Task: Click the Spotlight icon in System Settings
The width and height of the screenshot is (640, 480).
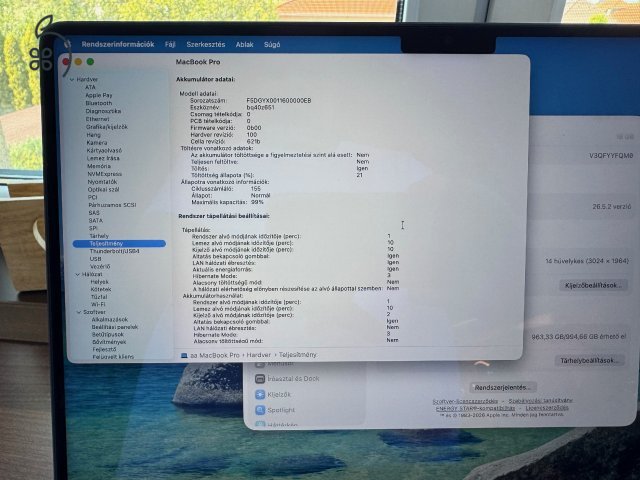Action: [x=260, y=410]
